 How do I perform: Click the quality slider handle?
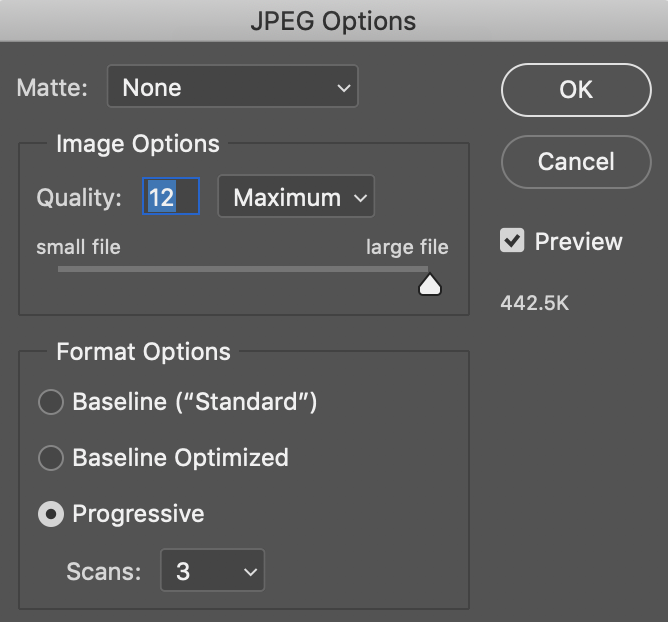429,285
